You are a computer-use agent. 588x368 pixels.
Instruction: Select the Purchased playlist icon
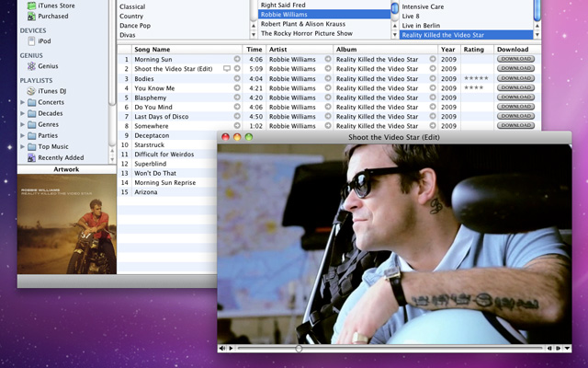[x=31, y=16]
